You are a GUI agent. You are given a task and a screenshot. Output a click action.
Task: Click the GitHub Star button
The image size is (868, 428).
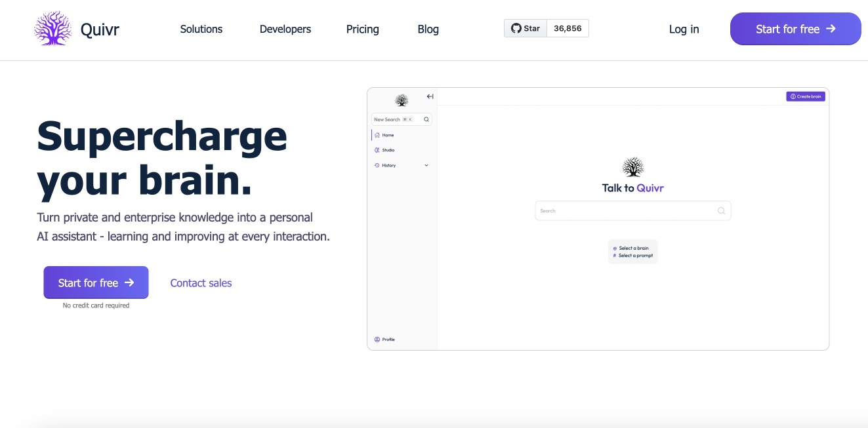(526, 28)
